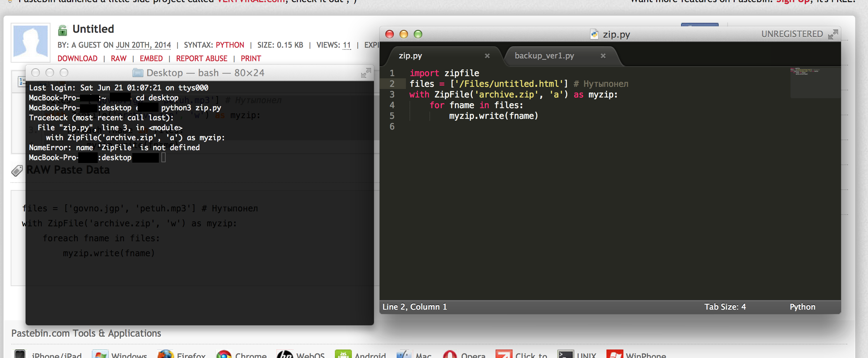The image size is (868, 358).
Task: Click the SIZE: 0.15 KB text
Action: 280,45
